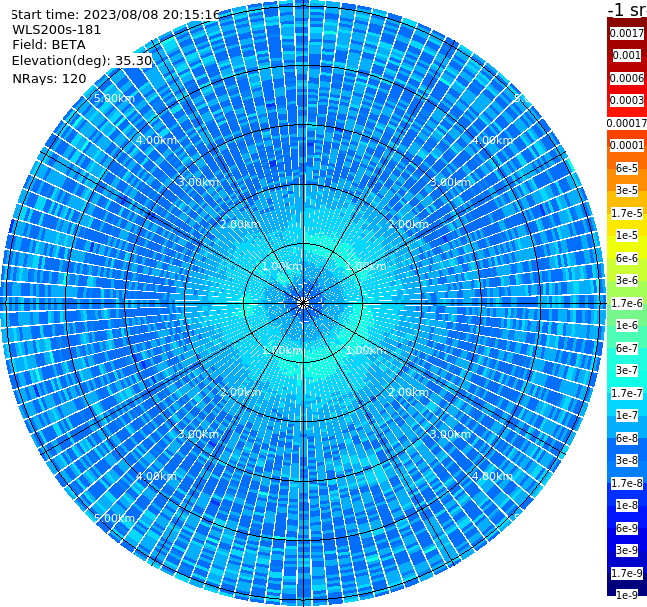Select the 2.00km range label in upper-left quadrant
The width and height of the screenshot is (647, 607).
click(240, 224)
